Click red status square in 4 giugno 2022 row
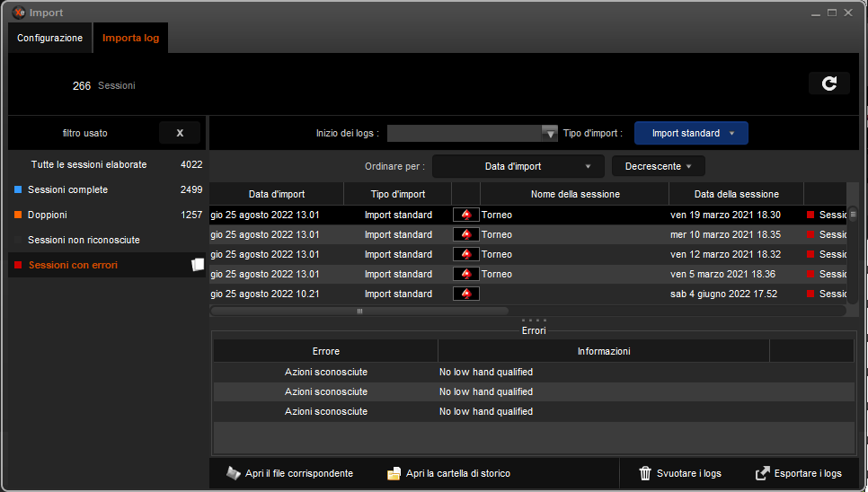This screenshot has width=868, height=492. pos(810,294)
